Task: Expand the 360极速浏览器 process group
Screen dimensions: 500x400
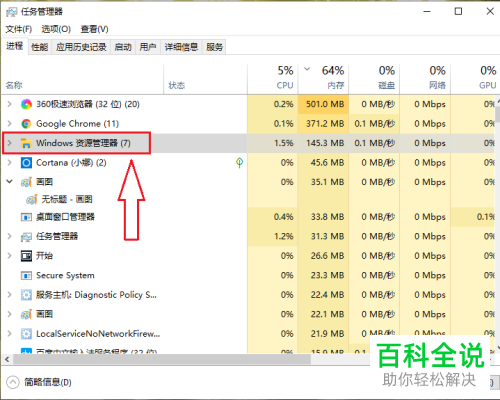Action: click(x=9, y=104)
